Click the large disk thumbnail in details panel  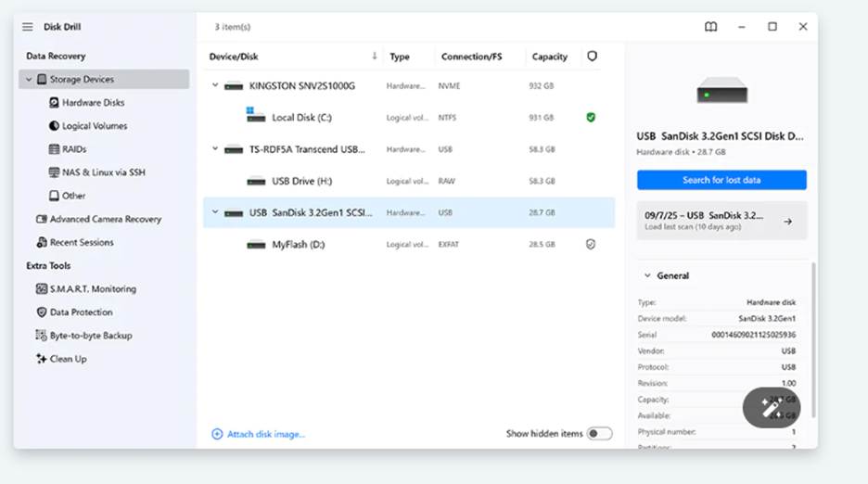(x=721, y=90)
